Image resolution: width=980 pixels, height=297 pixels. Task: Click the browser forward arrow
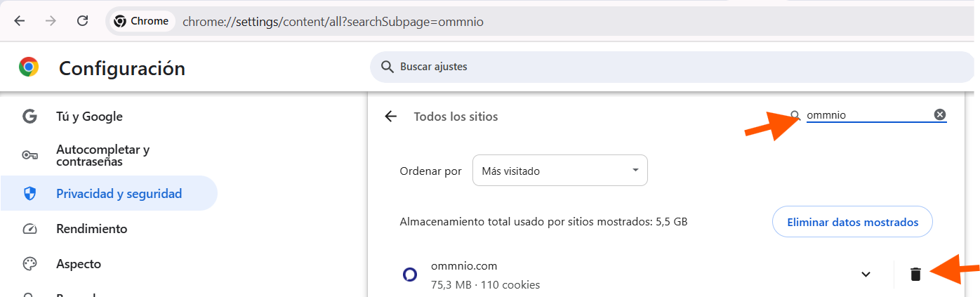51,21
